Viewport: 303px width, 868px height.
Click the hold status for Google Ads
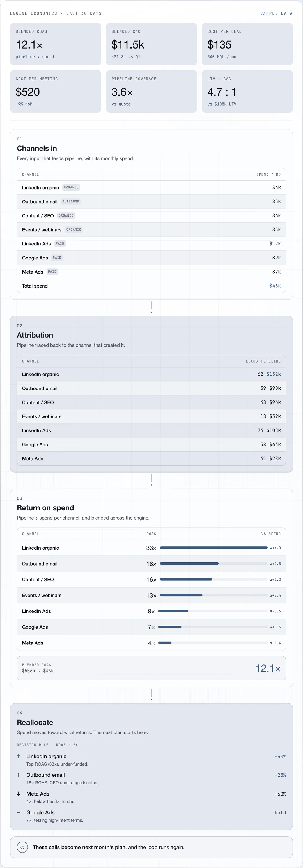pos(280,813)
